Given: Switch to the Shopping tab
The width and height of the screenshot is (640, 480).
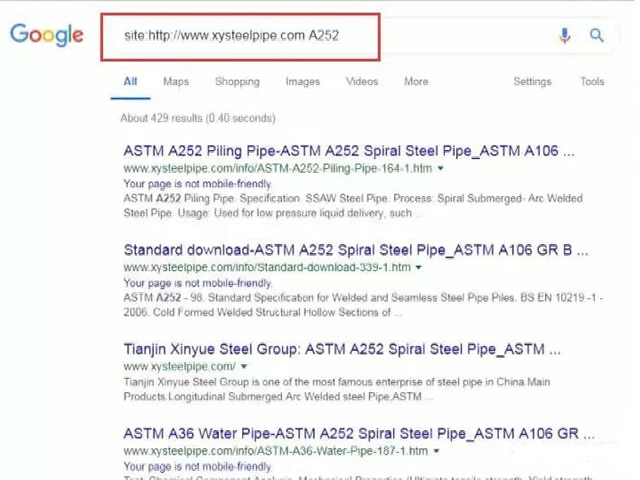Looking at the screenshot, I should 237,82.
